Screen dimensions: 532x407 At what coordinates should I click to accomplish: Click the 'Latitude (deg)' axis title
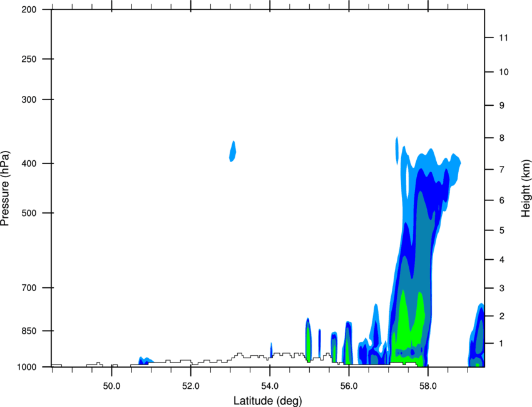tap(267, 401)
